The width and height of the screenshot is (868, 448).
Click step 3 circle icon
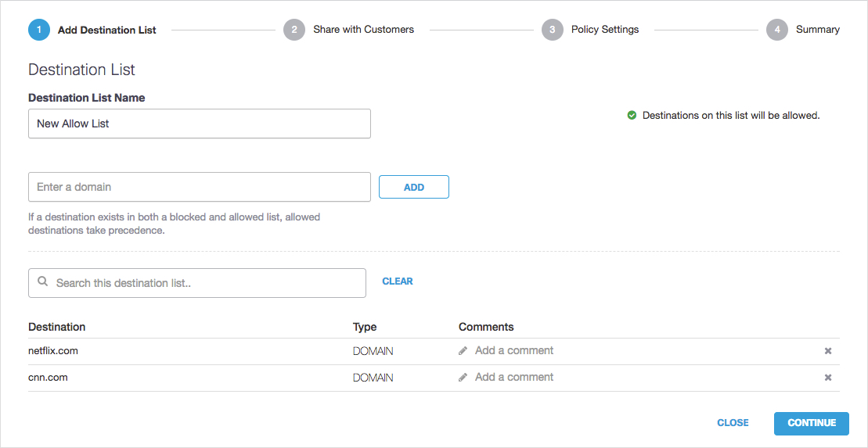tap(553, 30)
